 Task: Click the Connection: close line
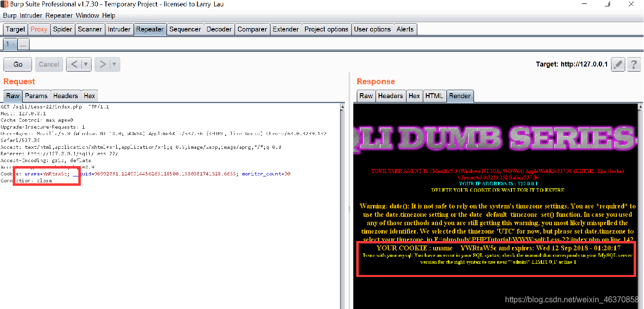(26, 181)
